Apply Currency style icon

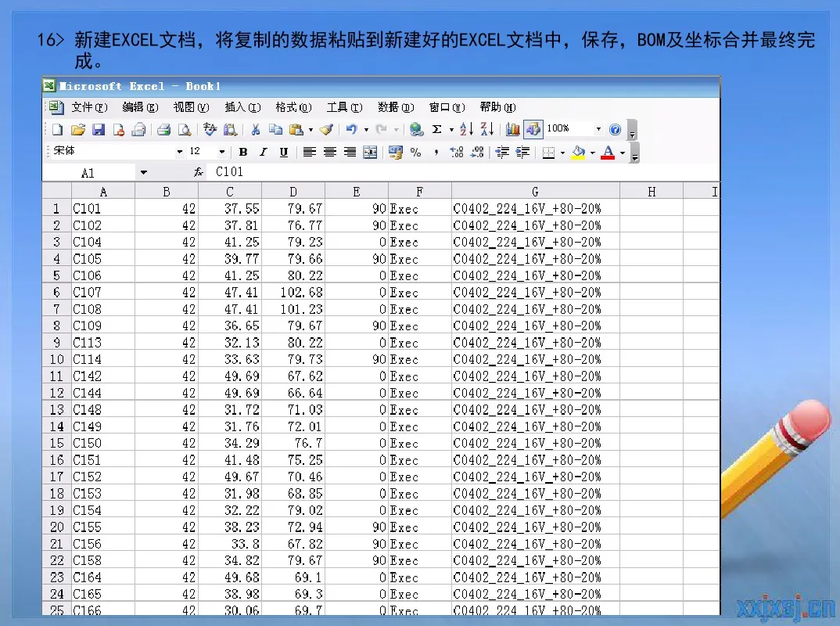click(x=395, y=153)
